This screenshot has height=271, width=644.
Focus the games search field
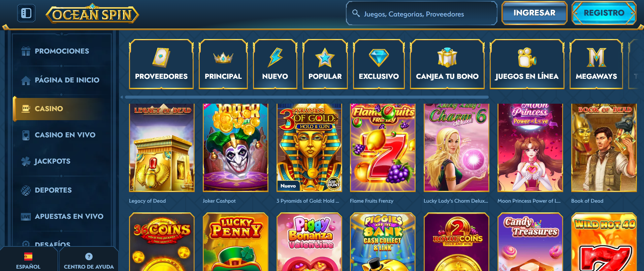click(422, 13)
